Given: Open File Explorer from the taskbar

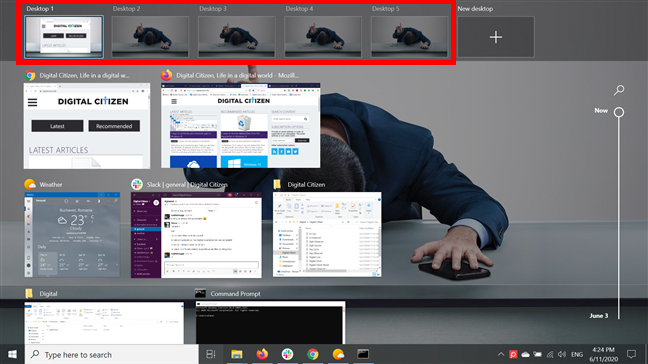Looking at the screenshot, I should [x=236, y=354].
